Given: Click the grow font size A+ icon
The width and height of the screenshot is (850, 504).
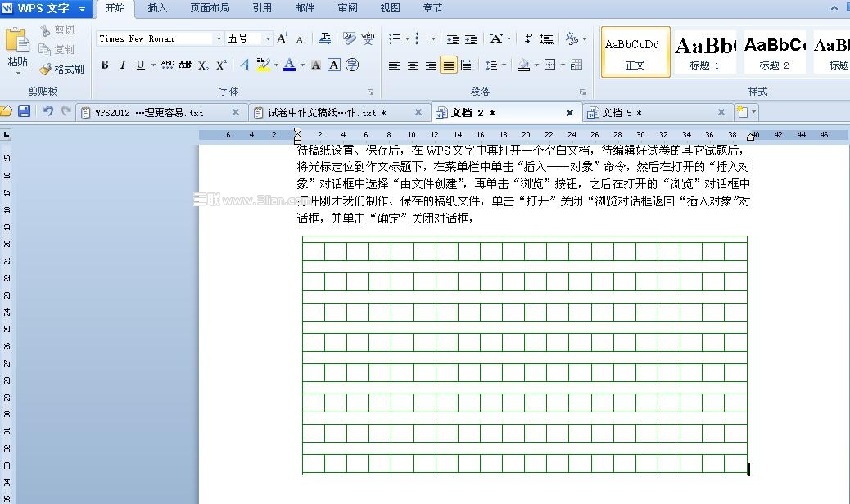Looking at the screenshot, I should coord(282,38).
